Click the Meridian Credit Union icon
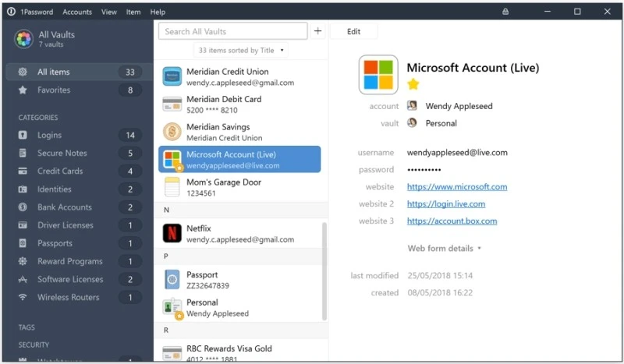This screenshot has width=624, height=364. coord(172,76)
